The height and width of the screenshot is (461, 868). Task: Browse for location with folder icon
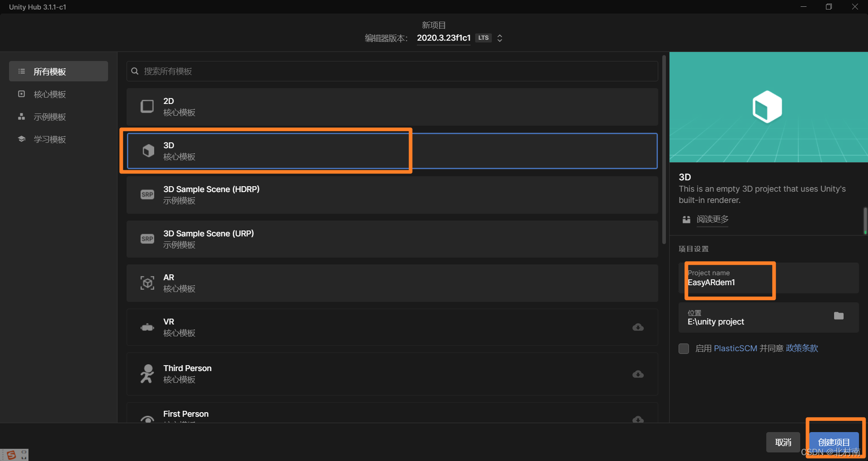839,315
